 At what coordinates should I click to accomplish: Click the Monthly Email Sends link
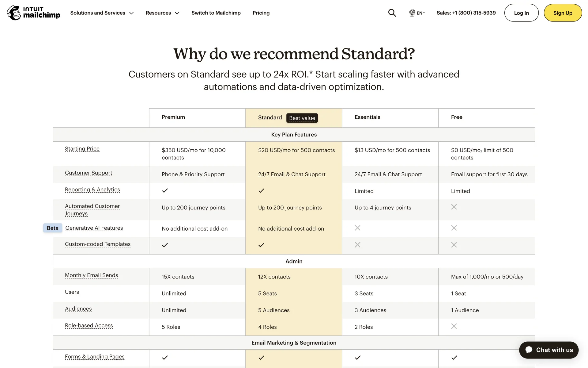91,275
